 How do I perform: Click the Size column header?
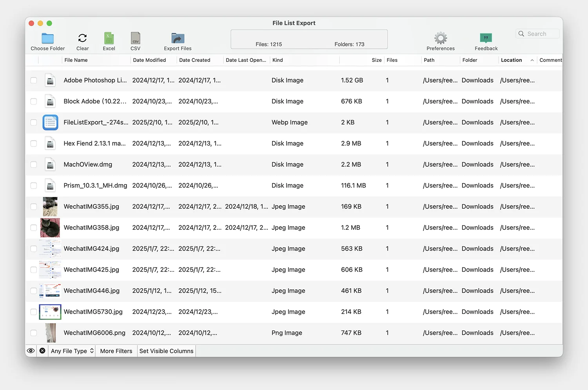(x=376, y=60)
